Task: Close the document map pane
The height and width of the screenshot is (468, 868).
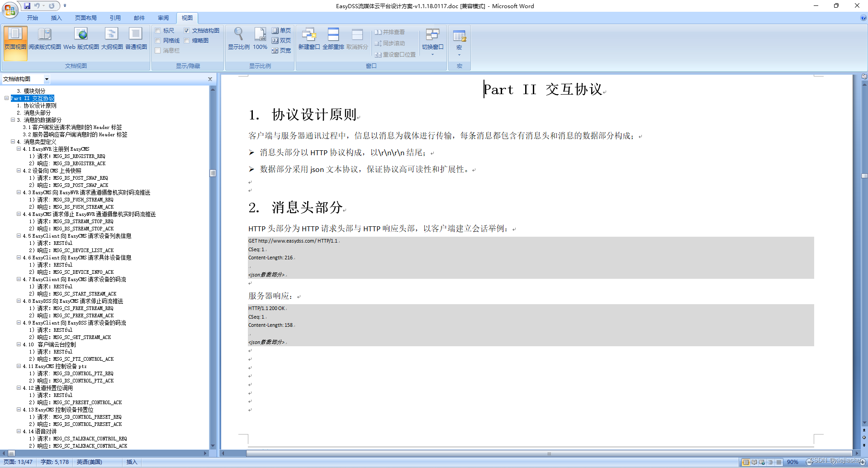Action: tap(210, 79)
